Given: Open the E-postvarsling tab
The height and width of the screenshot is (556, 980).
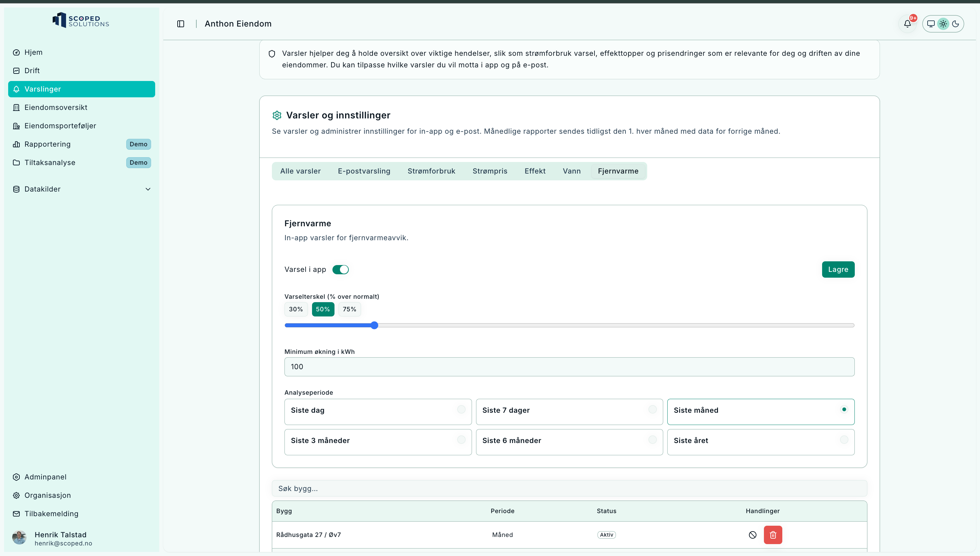Looking at the screenshot, I should (x=364, y=171).
